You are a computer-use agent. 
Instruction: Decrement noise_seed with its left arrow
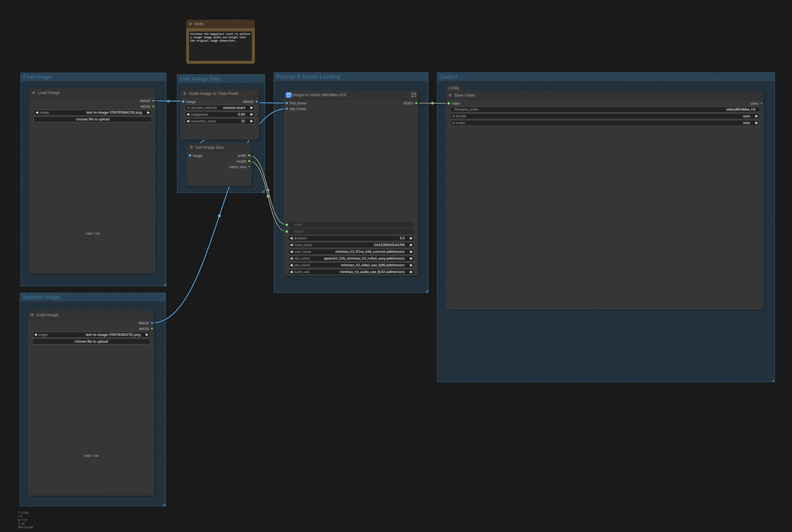click(291, 245)
